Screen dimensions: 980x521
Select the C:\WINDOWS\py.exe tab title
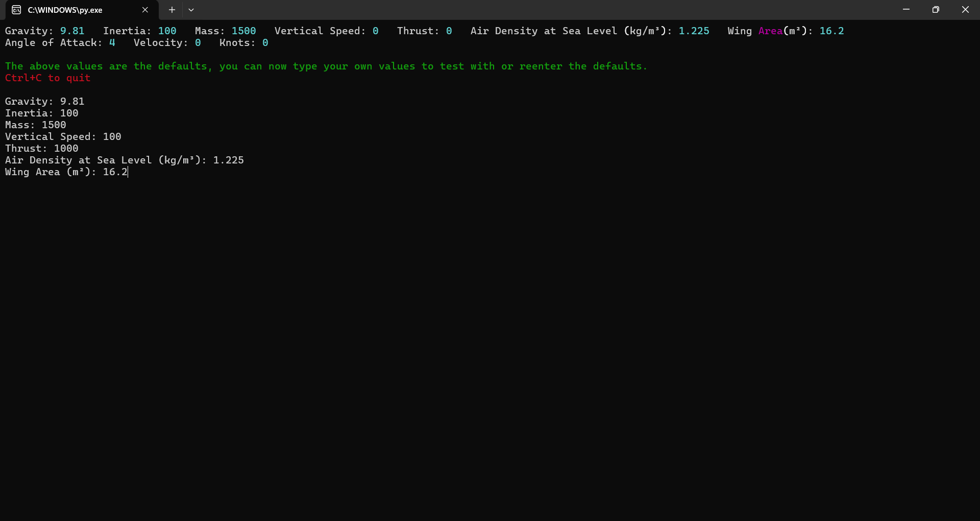pos(65,10)
